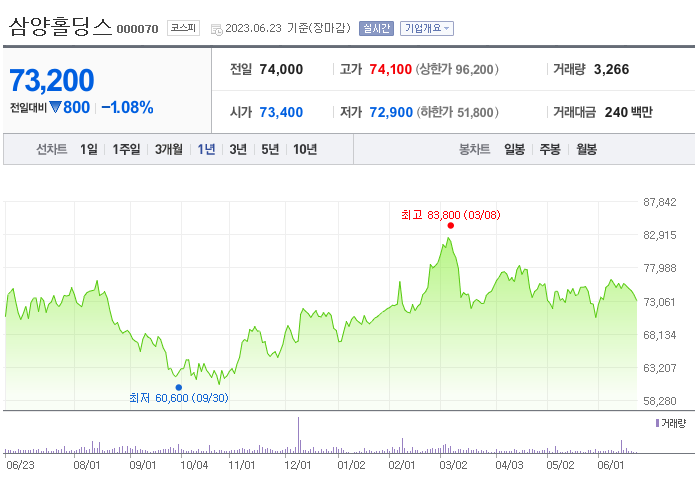This screenshot has height=485, width=695.
Task: Click the stock code 000070
Action: point(137,29)
